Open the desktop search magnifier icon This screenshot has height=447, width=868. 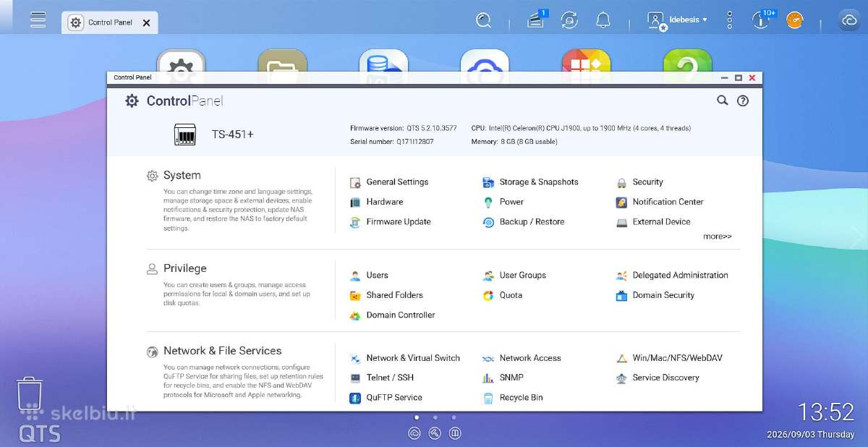click(x=484, y=20)
